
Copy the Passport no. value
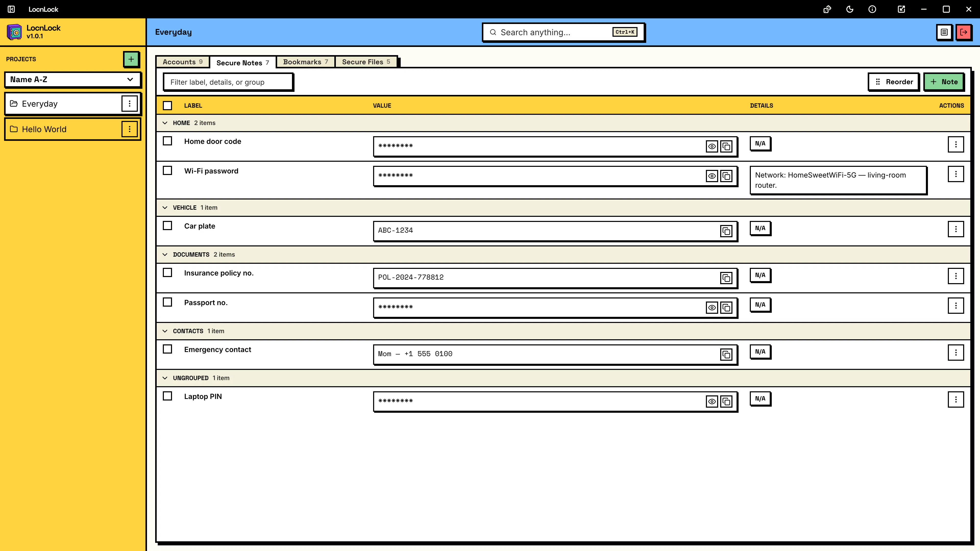pyautogui.click(x=726, y=308)
